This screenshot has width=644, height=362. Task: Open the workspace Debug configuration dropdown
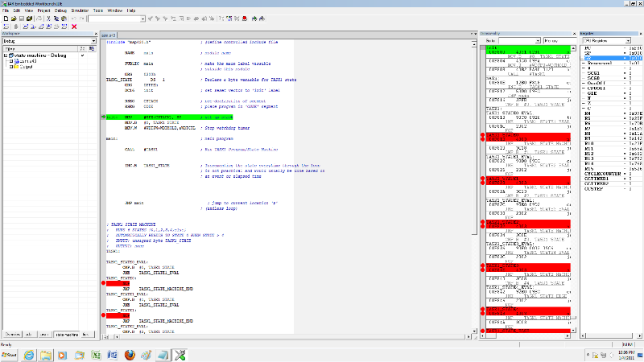tap(93, 40)
